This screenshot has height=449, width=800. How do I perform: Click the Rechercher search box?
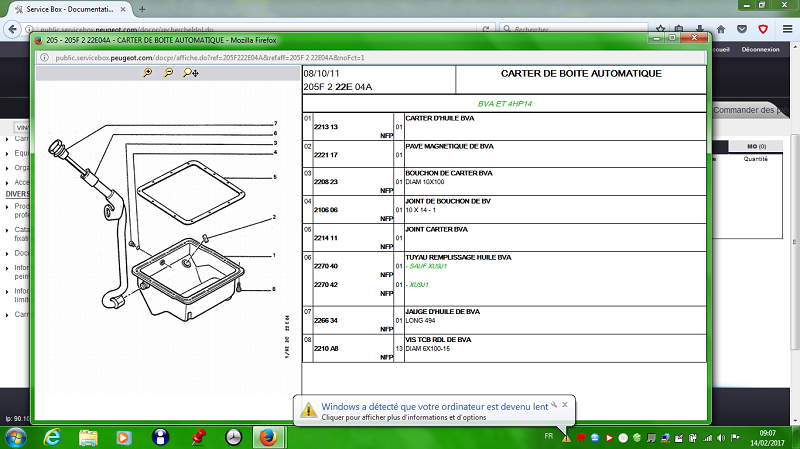click(x=574, y=29)
